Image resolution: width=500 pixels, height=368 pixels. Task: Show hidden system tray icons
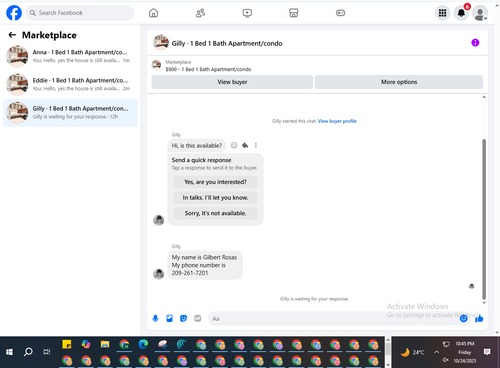coord(437,352)
